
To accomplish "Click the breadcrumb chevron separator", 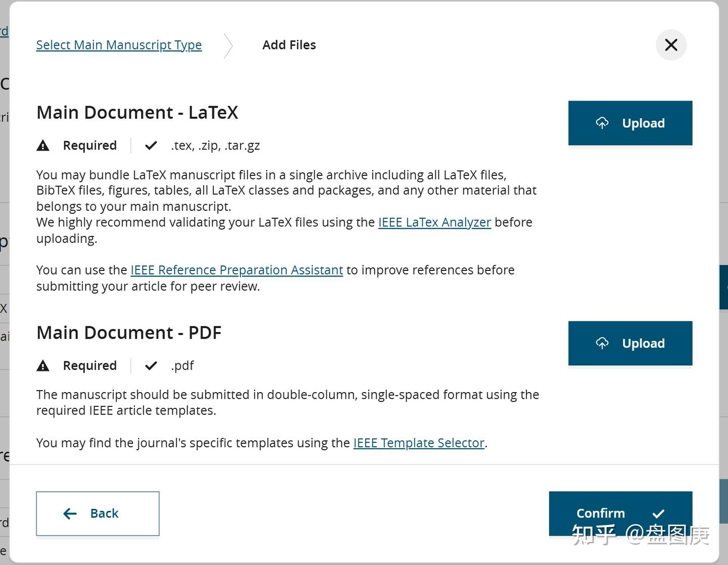I will [228, 45].
